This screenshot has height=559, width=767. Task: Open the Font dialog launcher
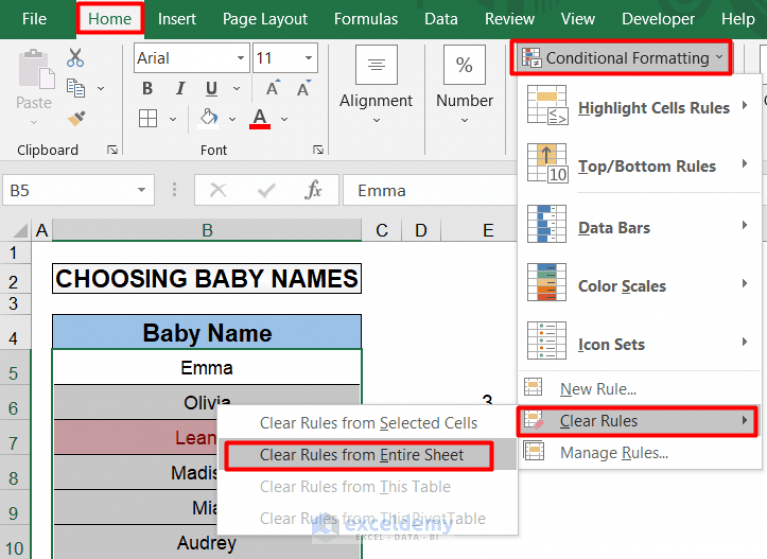coord(318,150)
